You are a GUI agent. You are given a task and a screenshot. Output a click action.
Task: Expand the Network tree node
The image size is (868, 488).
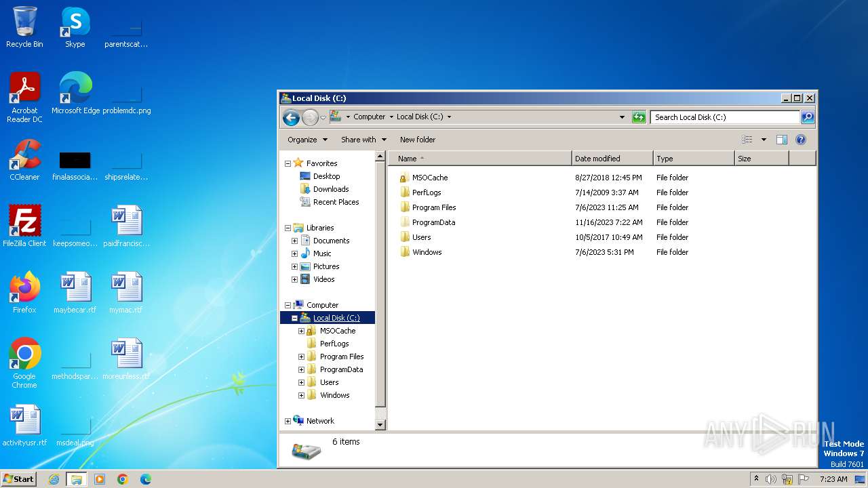[x=288, y=421]
